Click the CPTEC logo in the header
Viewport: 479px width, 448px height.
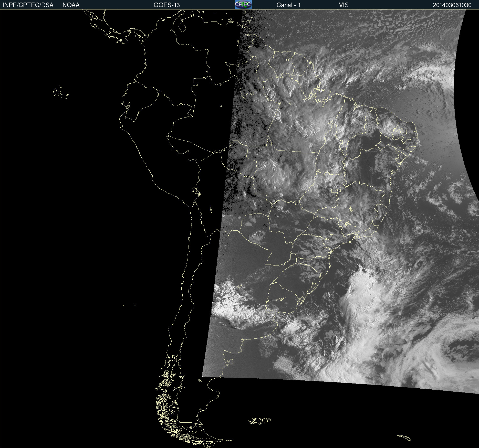coord(243,5)
